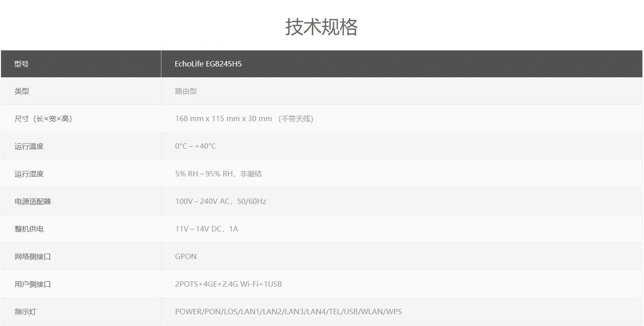Click the 型号 header cell
The width and height of the screenshot is (644, 326).
22,64
